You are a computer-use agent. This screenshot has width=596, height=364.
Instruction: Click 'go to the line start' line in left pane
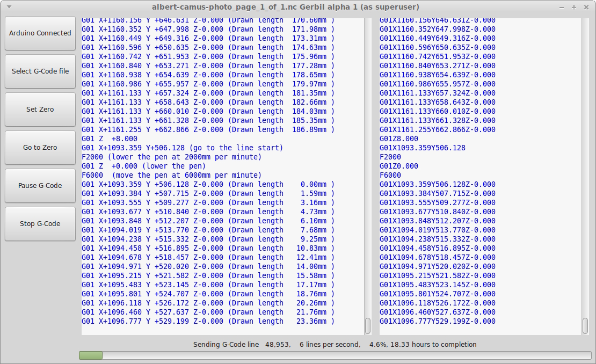click(x=182, y=148)
